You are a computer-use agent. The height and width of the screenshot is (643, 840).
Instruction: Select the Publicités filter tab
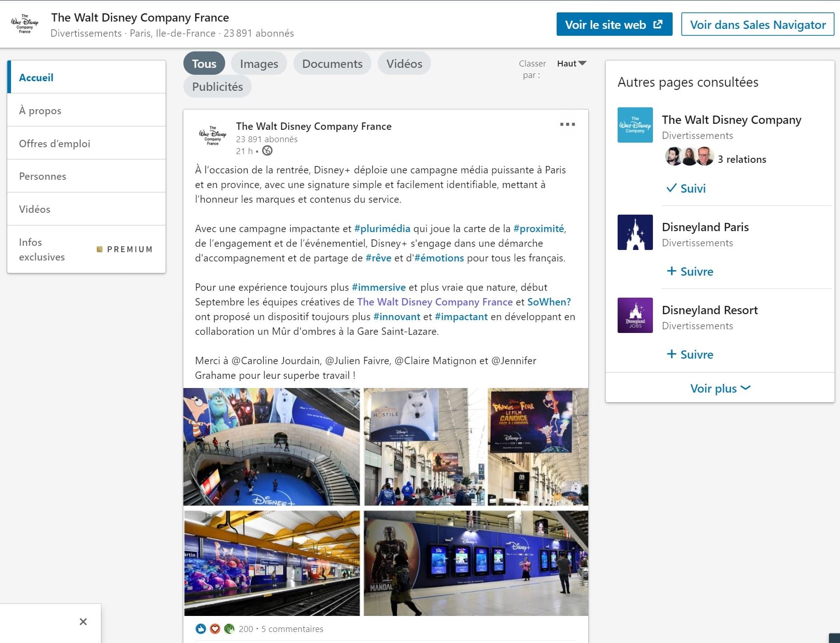pos(217,86)
